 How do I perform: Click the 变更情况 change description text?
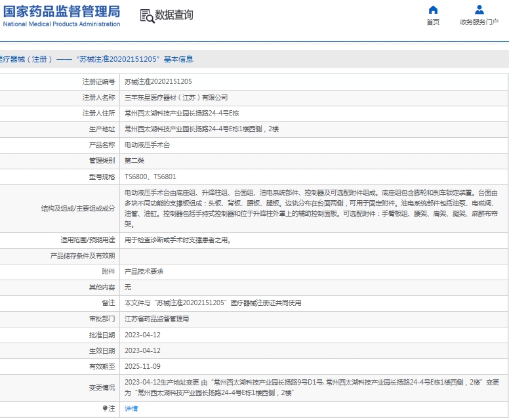tap(312, 388)
